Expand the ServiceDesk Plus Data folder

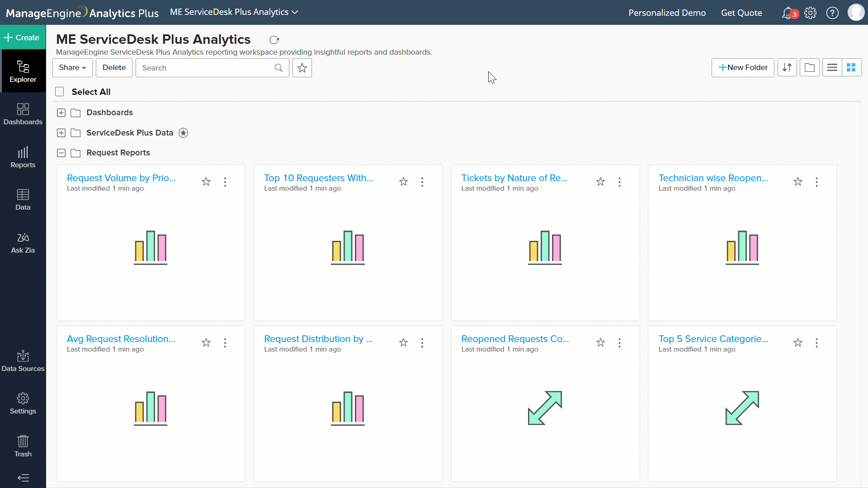(x=61, y=133)
